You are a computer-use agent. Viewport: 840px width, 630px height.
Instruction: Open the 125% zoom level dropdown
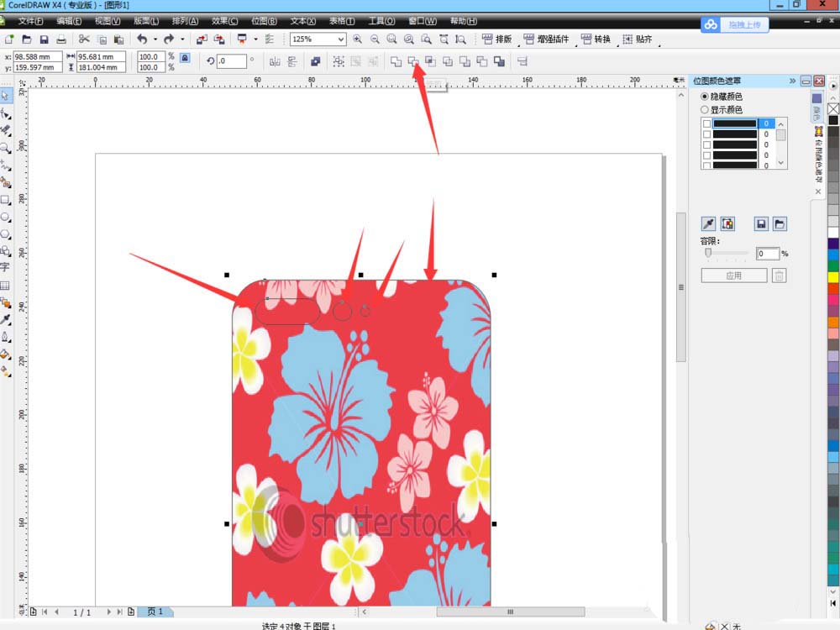tap(341, 39)
